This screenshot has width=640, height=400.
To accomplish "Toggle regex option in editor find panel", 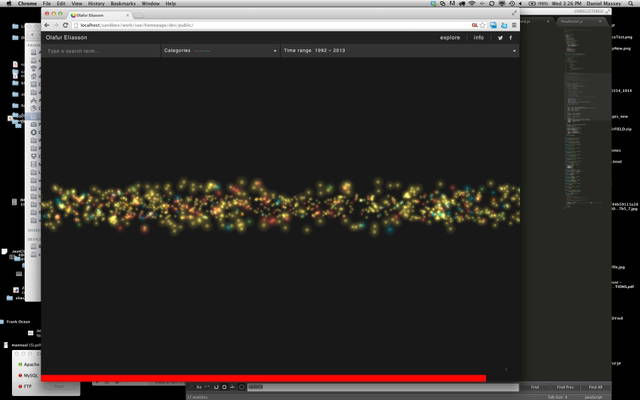I will (x=191, y=387).
